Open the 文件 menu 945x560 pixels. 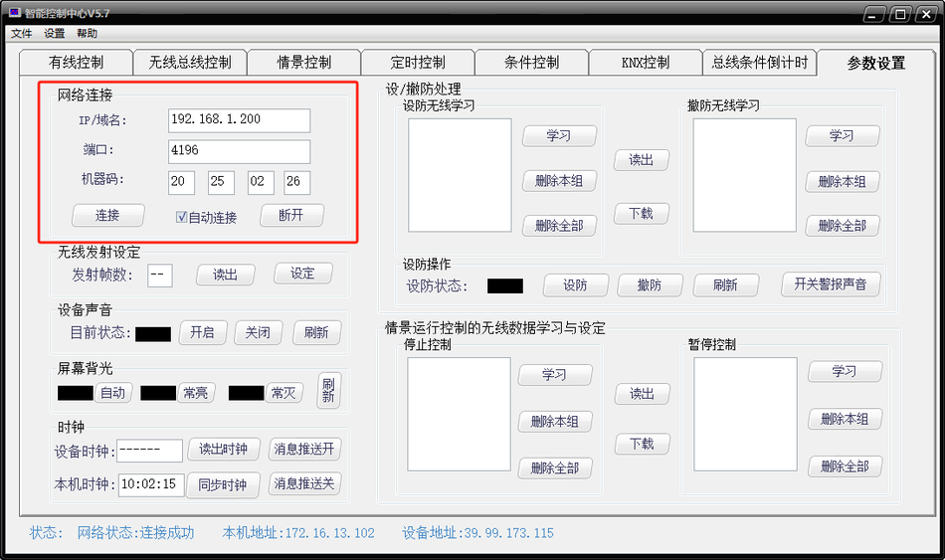tap(22, 33)
